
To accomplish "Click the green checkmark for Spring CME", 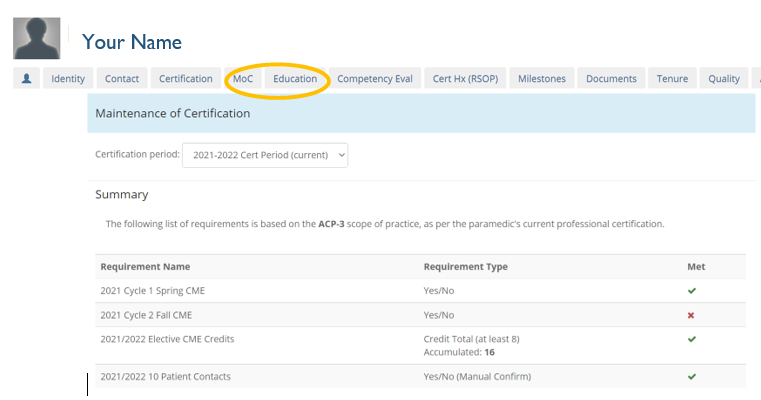I will click(692, 291).
